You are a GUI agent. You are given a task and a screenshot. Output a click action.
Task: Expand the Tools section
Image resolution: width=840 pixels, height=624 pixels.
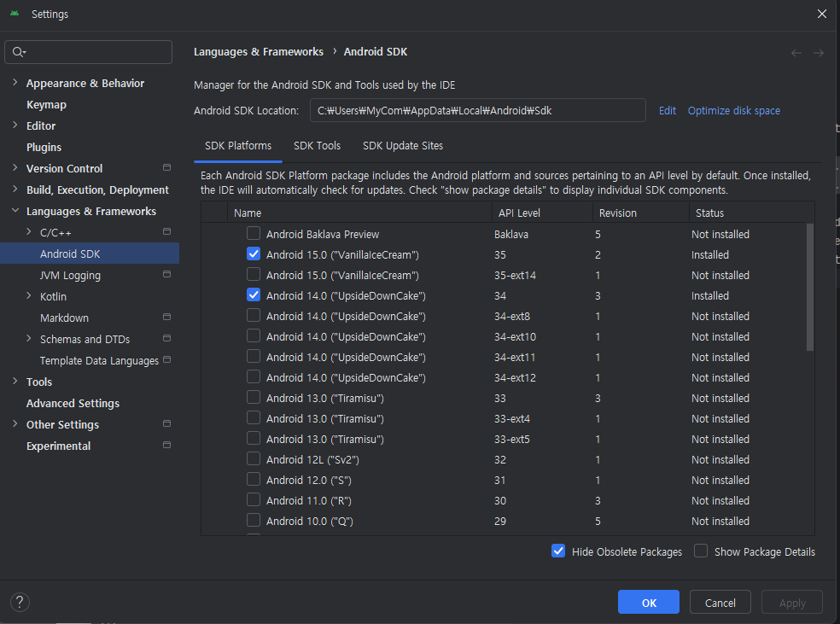pos(15,381)
